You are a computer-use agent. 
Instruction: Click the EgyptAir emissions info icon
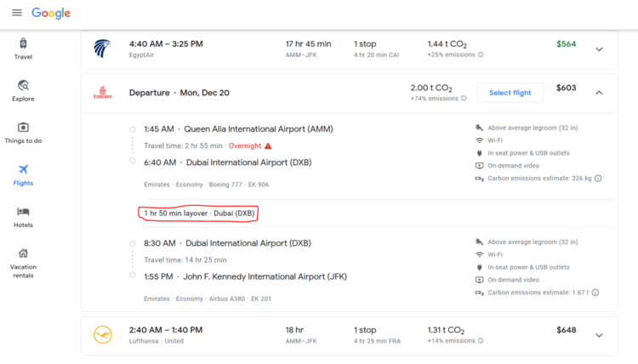pos(481,55)
